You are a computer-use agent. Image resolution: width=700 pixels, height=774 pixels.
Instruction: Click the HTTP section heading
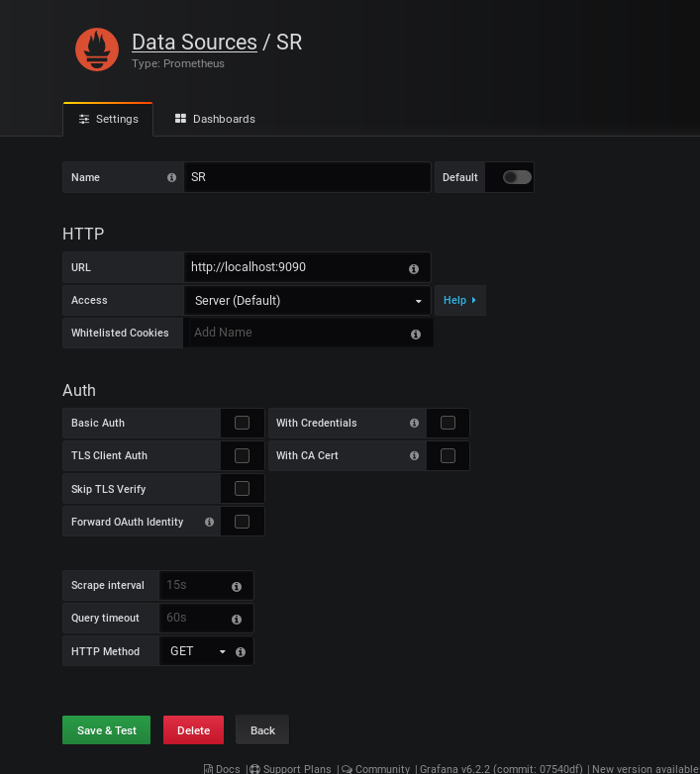point(83,234)
